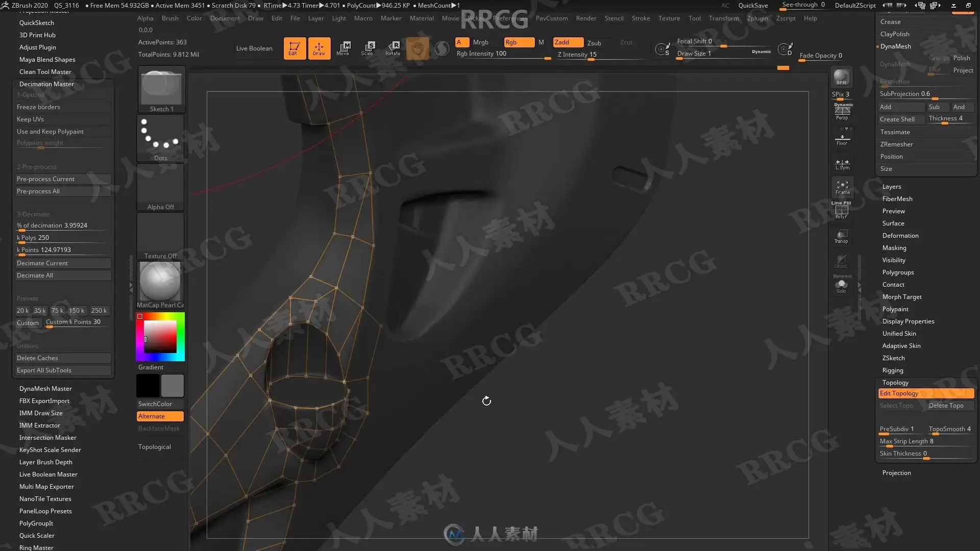Select the Rotate tool icon
Viewport: 980px width, 551px height.
tap(393, 48)
